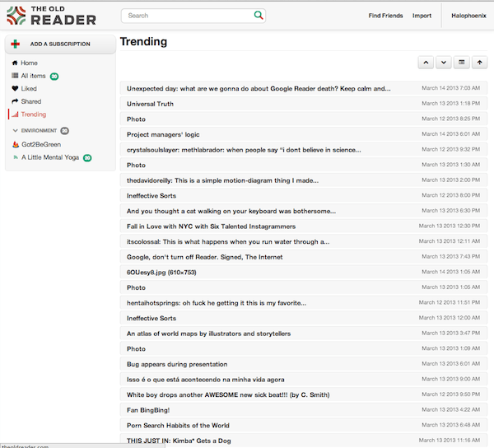Click A Little Mental Yoga feed icon
Viewport: 494px width, 448px height.
(16, 157)
